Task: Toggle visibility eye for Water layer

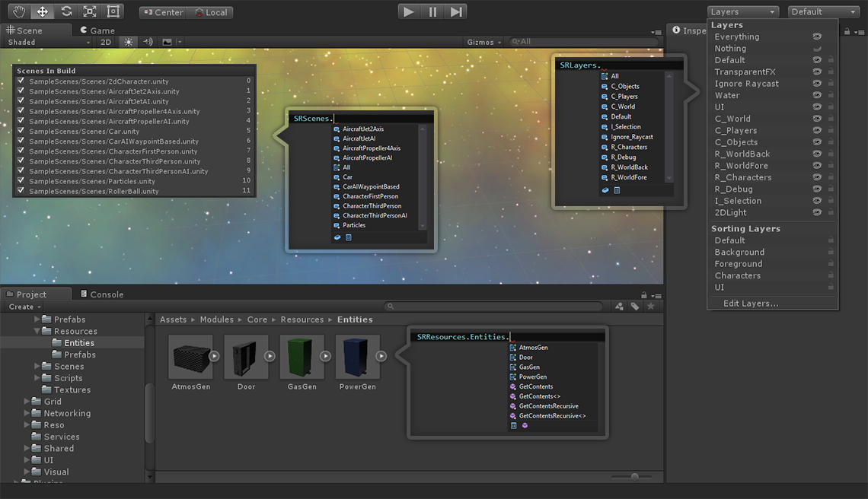Action: 817,95
